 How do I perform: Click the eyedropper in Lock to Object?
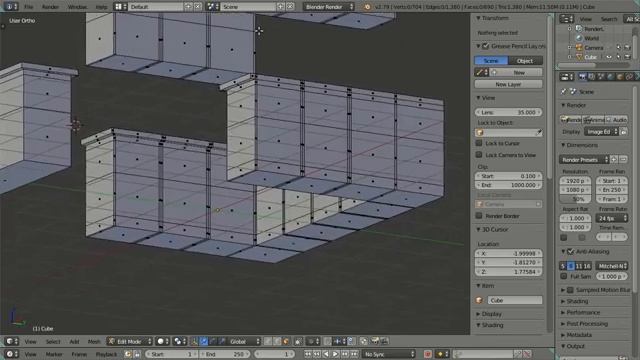tap(539, 133)
